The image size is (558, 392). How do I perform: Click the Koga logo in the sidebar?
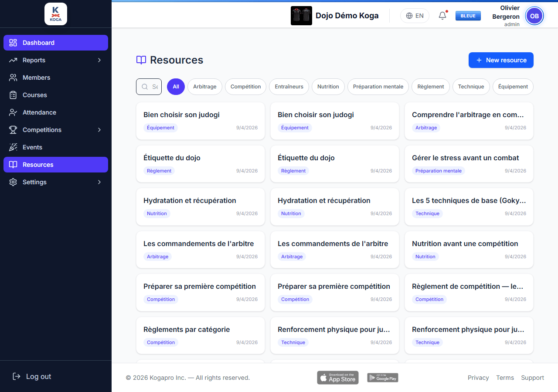point(56,14)
